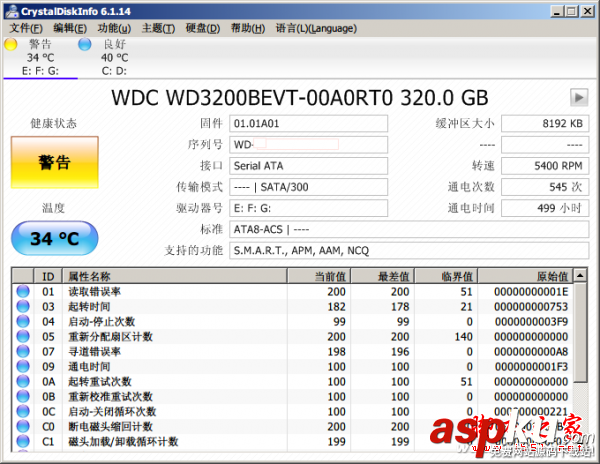Click the 临界值 column header
The height and width of the screenshot is (464, 600).
(x=447, y=276)
